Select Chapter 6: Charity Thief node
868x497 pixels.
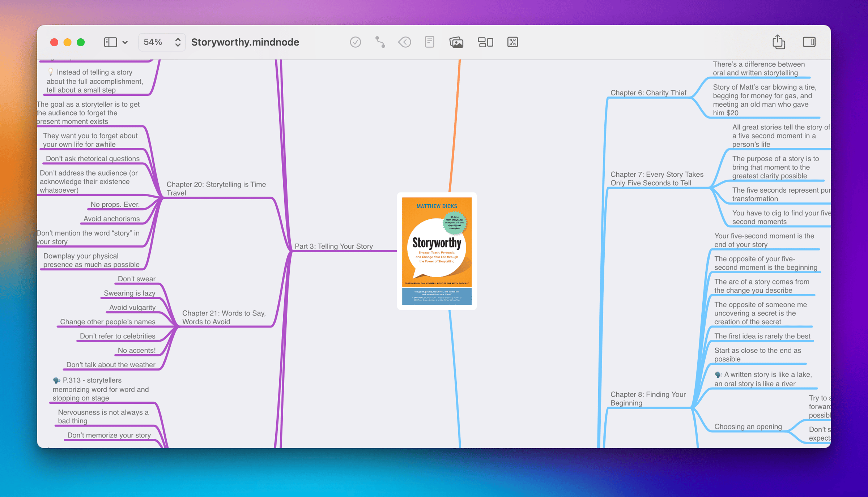click(648, 93)
